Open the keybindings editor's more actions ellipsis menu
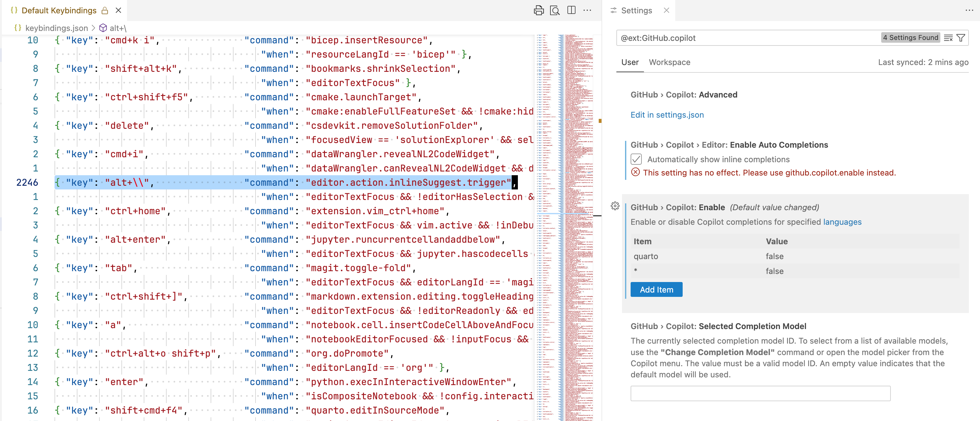Screen dimensions: 980x421 [587, 10]
